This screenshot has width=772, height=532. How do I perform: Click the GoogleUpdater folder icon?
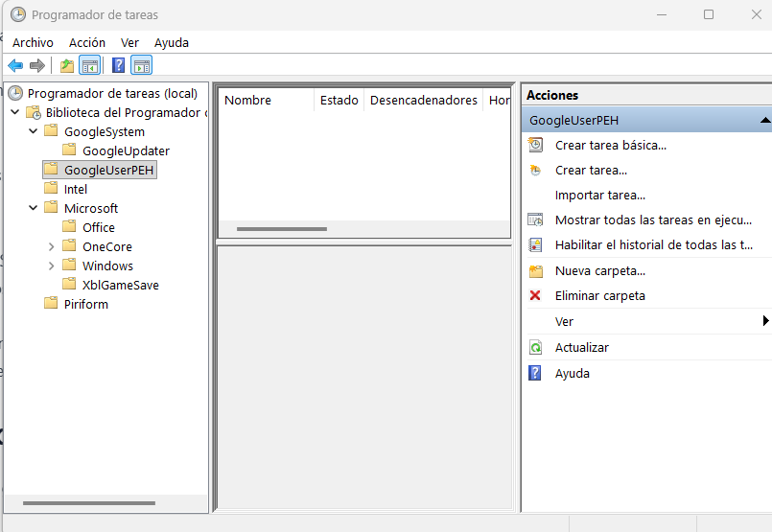tap(69, 150)
